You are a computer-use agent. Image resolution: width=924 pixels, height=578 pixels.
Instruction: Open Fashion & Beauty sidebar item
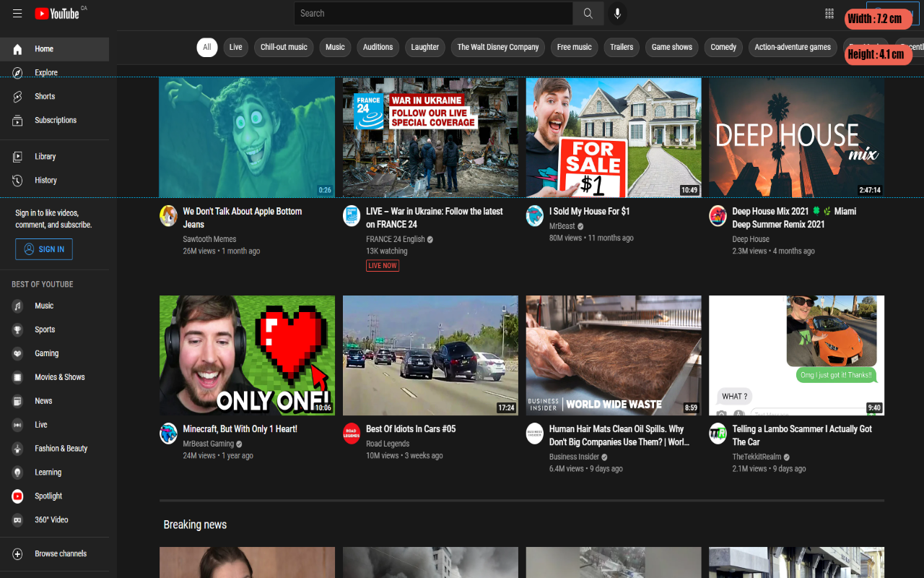[54, 449]
